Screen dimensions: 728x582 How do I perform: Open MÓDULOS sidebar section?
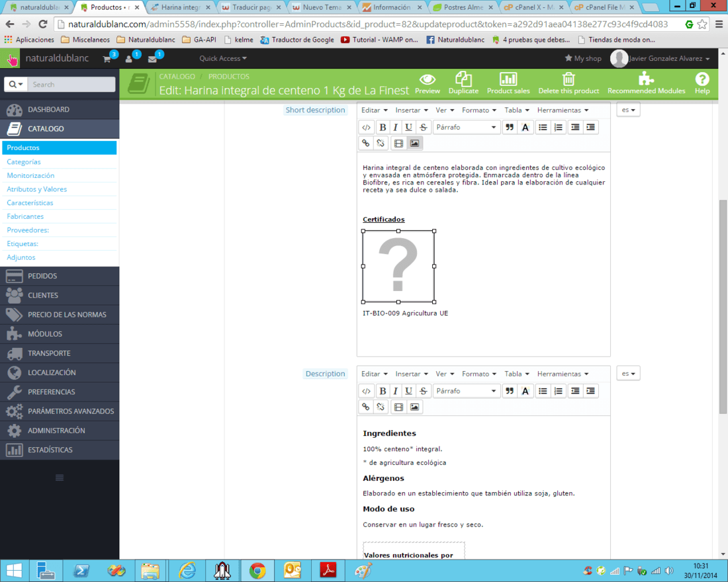click(60, 334)
